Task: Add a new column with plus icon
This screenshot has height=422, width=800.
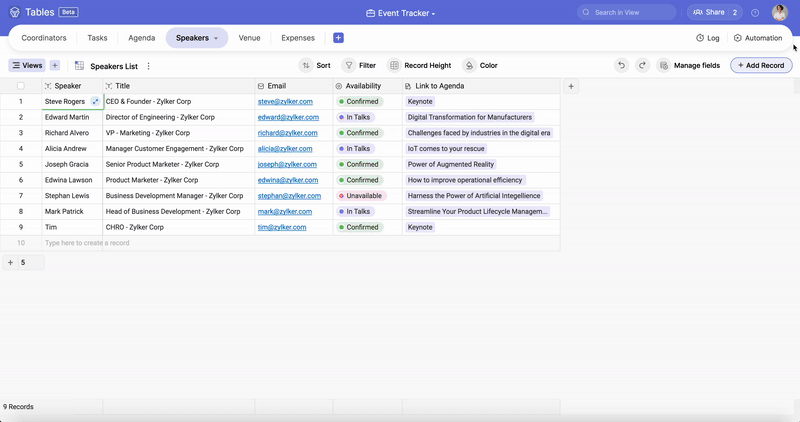Action: (571, 86)
